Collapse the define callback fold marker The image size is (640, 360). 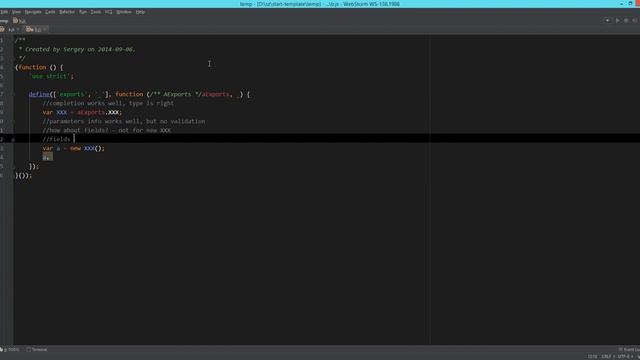pos(13,94)
